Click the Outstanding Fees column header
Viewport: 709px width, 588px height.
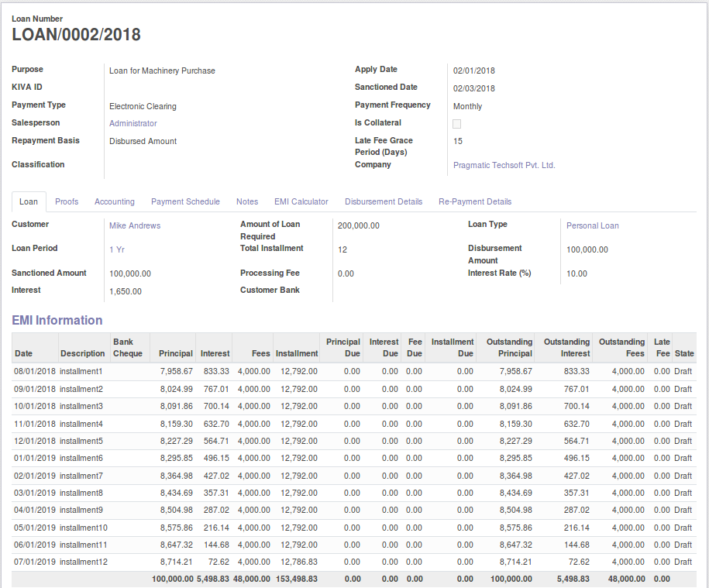click(621, 348)
